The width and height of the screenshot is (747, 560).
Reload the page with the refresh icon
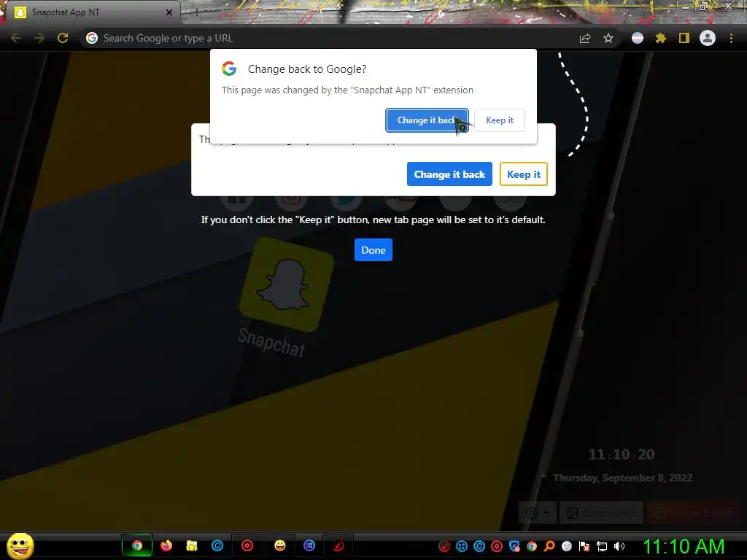pos(63,38)
